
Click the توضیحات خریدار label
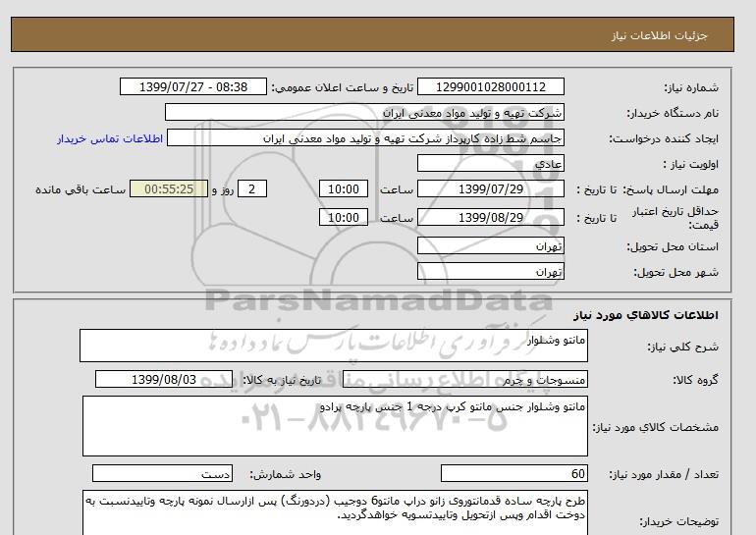[x=678, y=521]
